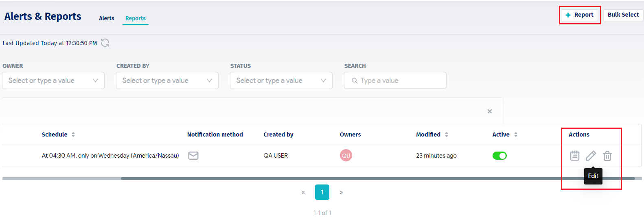Dismiss the banner using the x icon
The height and width of the screenshot is (217, 644).
490,111
